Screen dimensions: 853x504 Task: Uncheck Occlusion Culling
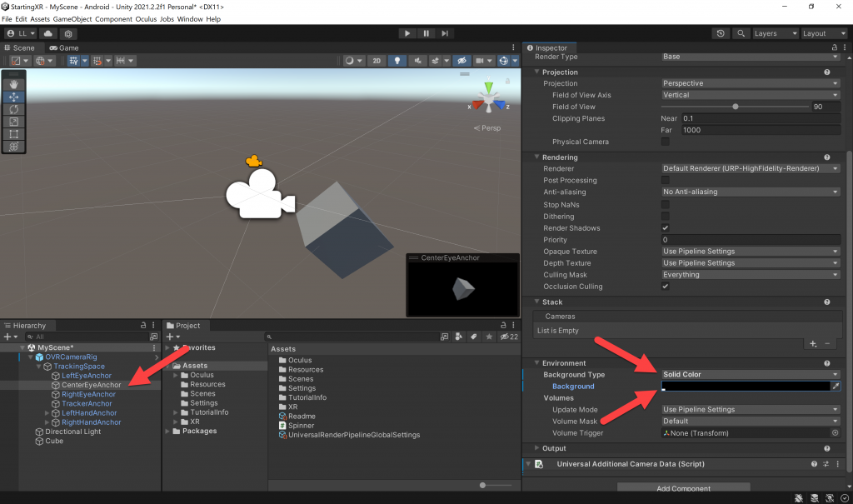click(665, 287)
